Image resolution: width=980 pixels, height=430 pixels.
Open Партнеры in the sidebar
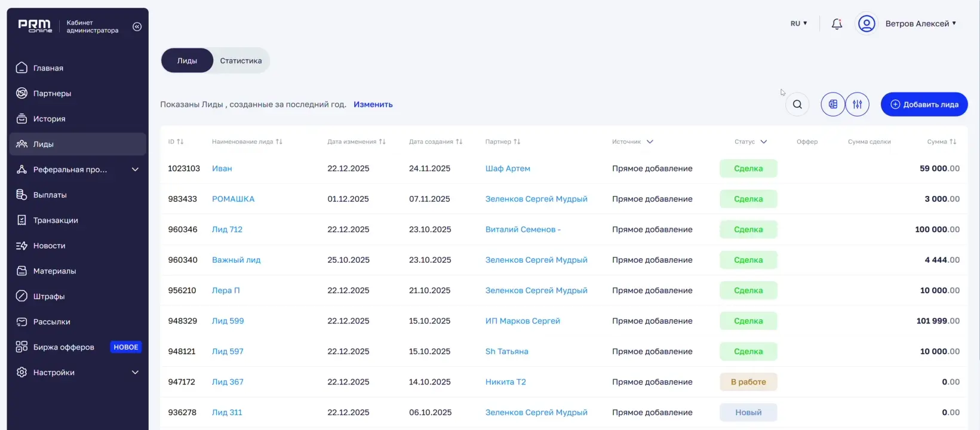click(52, 94)
